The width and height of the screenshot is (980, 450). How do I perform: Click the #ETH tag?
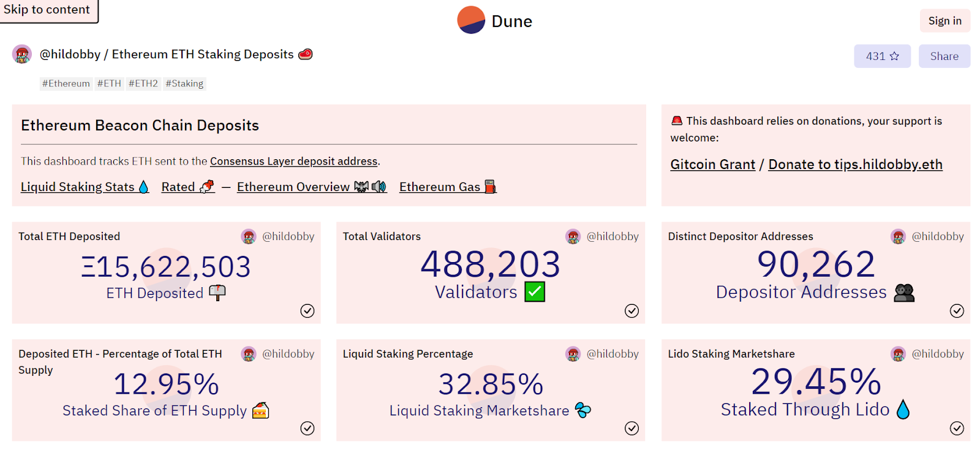tap(109, 84)
